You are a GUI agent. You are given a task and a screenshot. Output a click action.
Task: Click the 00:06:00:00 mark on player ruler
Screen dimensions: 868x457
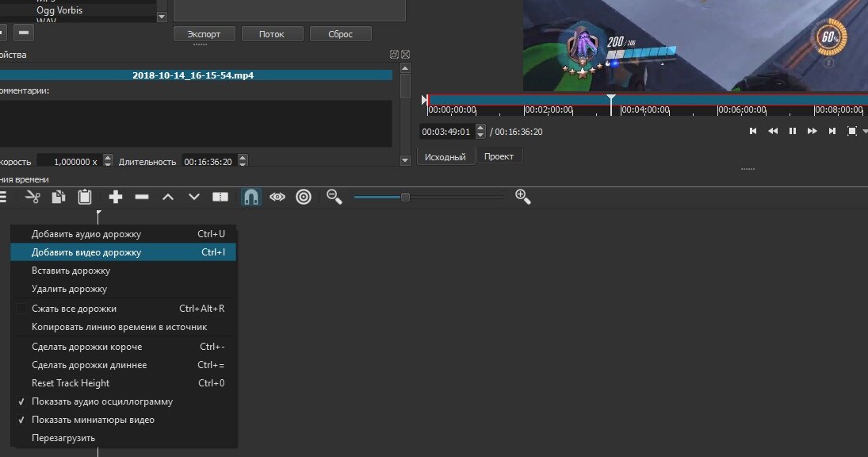coord(742,109)
